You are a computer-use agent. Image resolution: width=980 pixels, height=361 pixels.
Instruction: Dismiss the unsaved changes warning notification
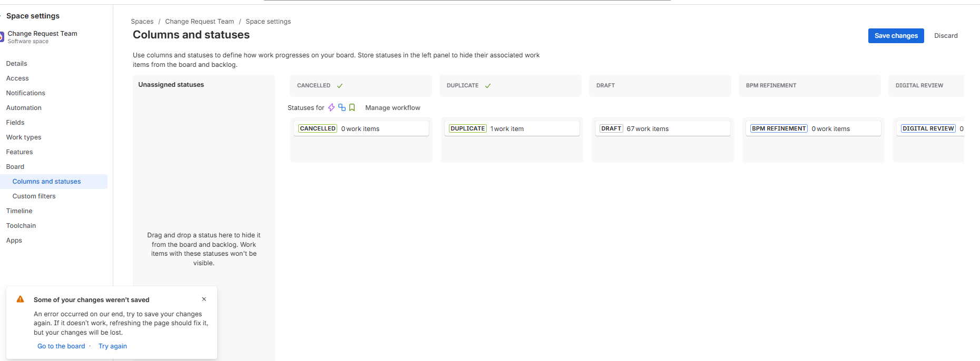[204, 299]
